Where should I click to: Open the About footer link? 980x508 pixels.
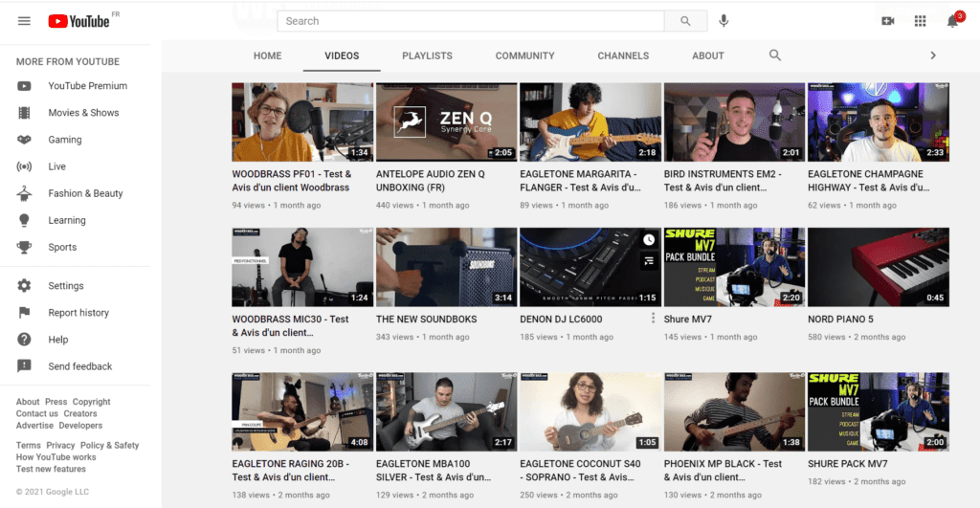click(28, 402)
